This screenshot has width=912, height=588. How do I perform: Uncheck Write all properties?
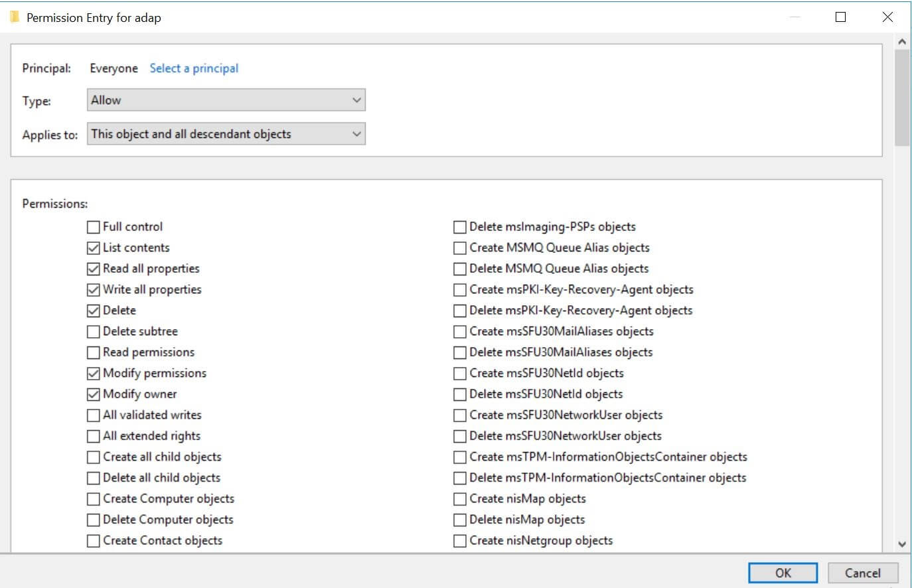point(94,290)
